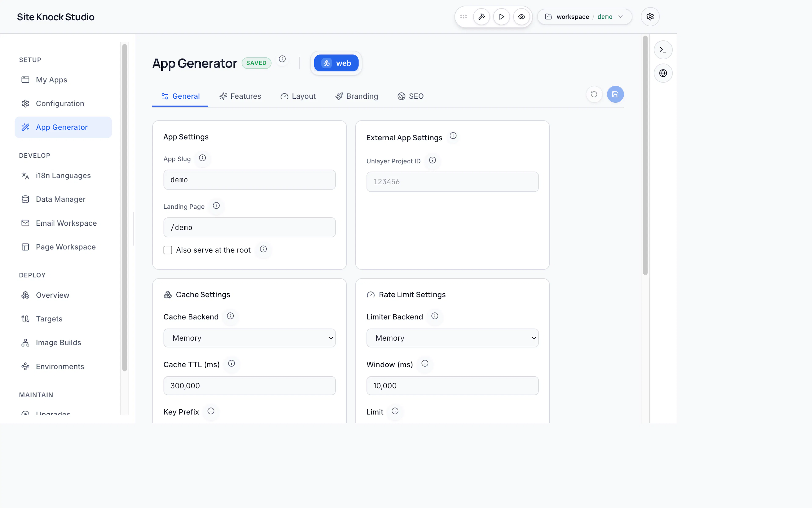Click info icon beside External App Settings

(x=453, y=136)
